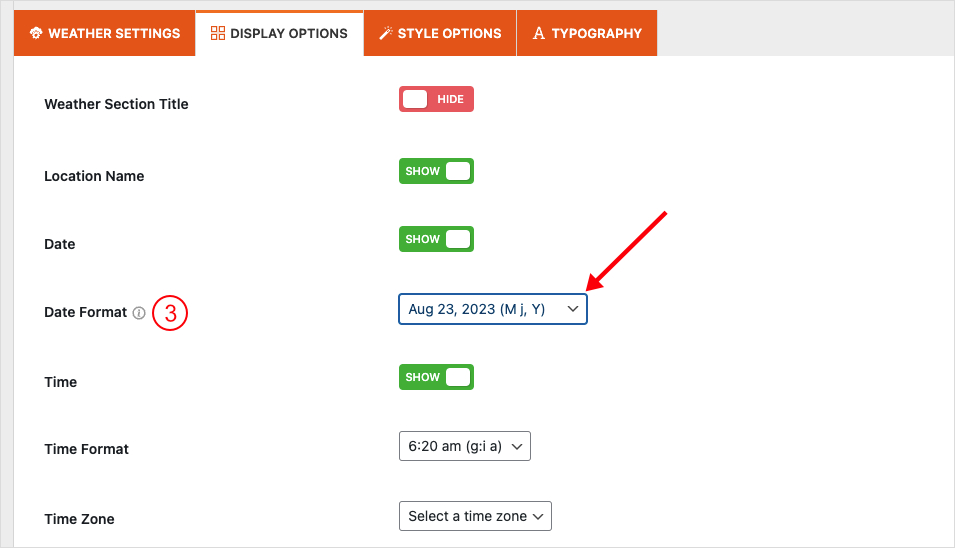The width and height of the screenshot is (955, 548).
Task: Select the Display Options tab
Action: point(280,33)
